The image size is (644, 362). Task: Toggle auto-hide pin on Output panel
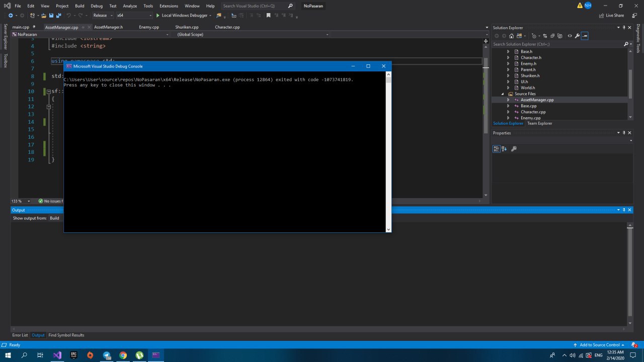click(624, 210)
